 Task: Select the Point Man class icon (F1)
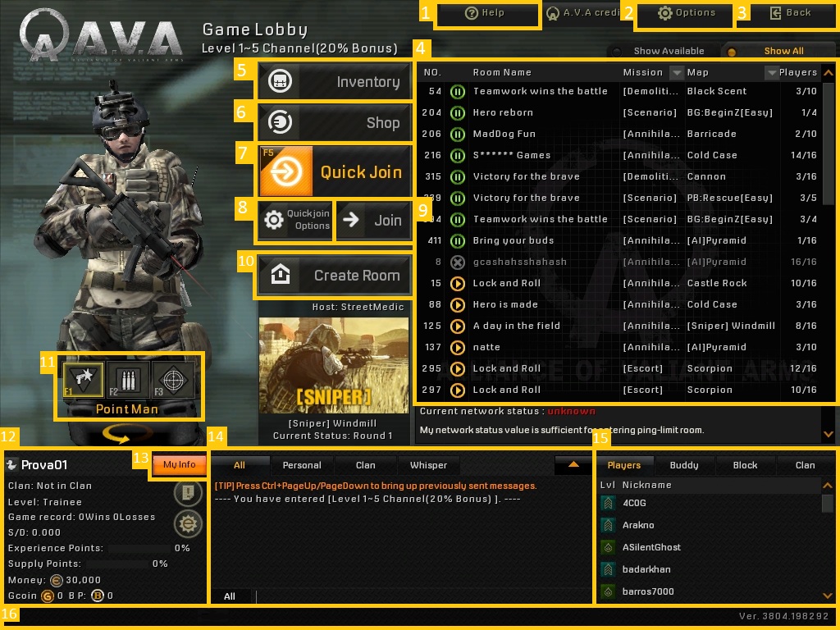[x=83, y=380]
